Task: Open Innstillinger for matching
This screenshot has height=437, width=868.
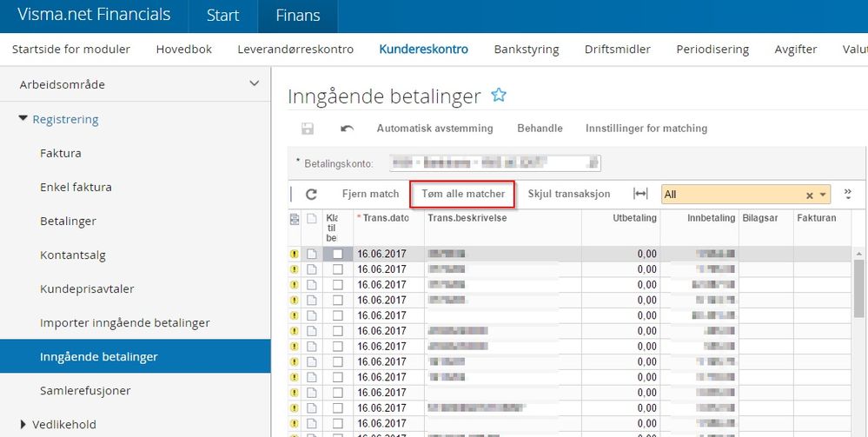Action: click(646, 129)
